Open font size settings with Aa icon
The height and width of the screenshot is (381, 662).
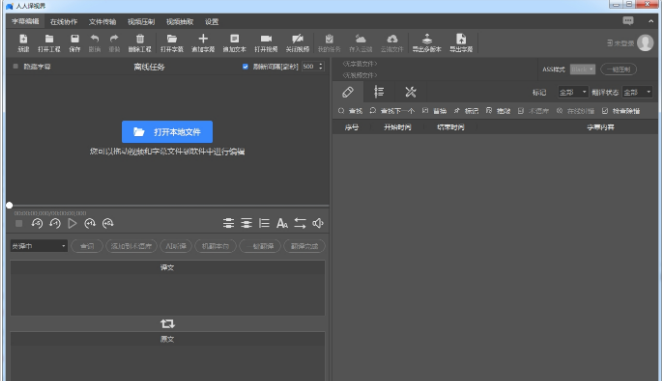click(x=282, y=223)
